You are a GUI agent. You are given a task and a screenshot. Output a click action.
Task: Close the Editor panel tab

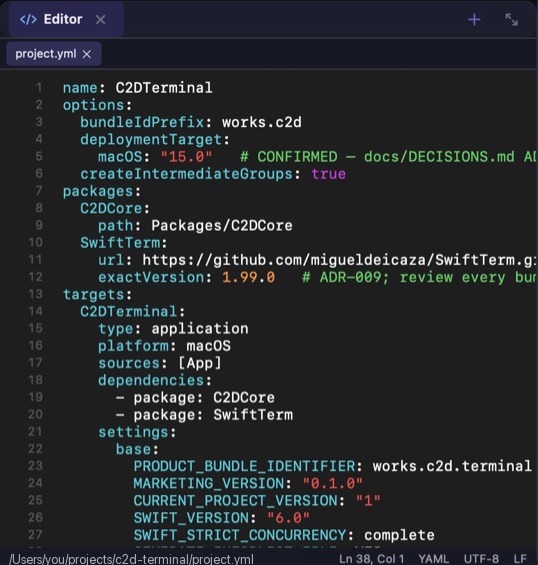coord(101,19)
